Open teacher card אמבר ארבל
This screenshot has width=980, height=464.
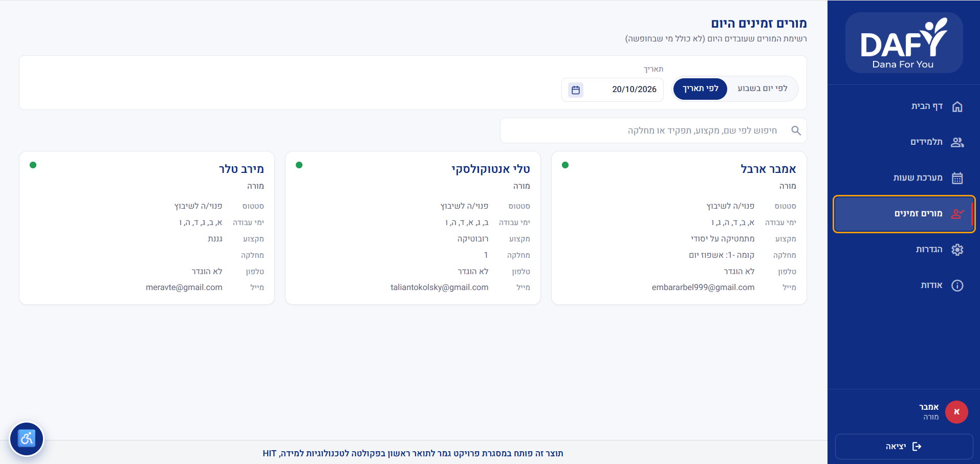679,228
